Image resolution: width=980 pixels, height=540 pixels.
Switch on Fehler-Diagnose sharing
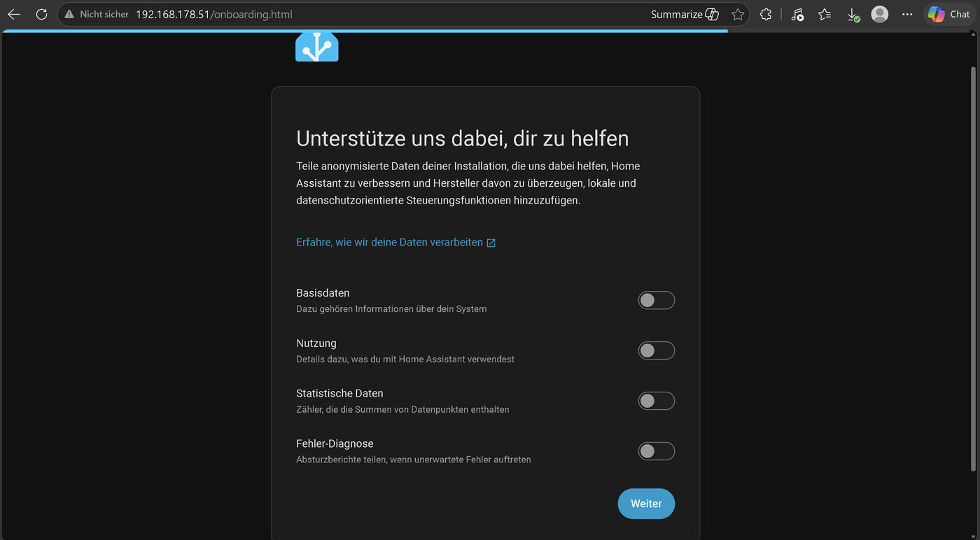tap(657, 451)
